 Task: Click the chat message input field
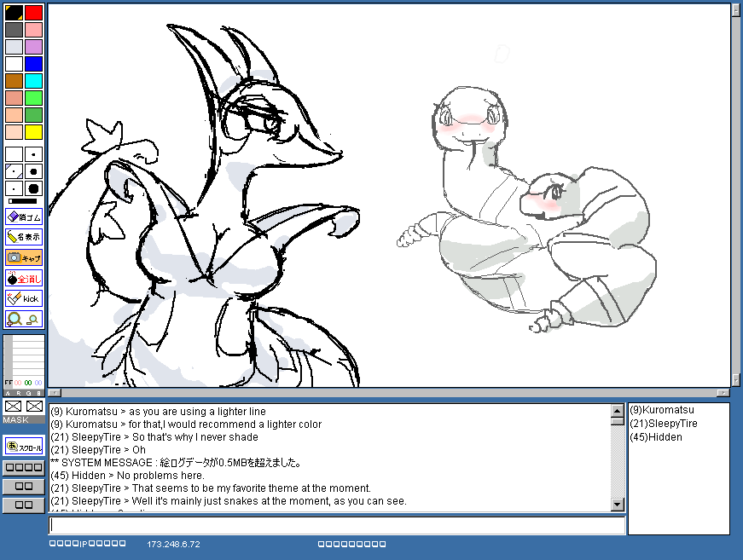[337, 525]
